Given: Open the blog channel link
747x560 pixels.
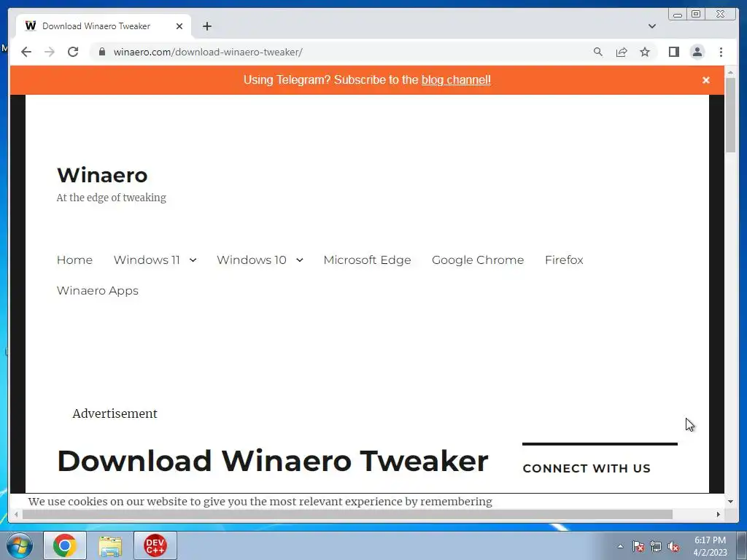Looking at the screenshot, I should pos(456,80).
